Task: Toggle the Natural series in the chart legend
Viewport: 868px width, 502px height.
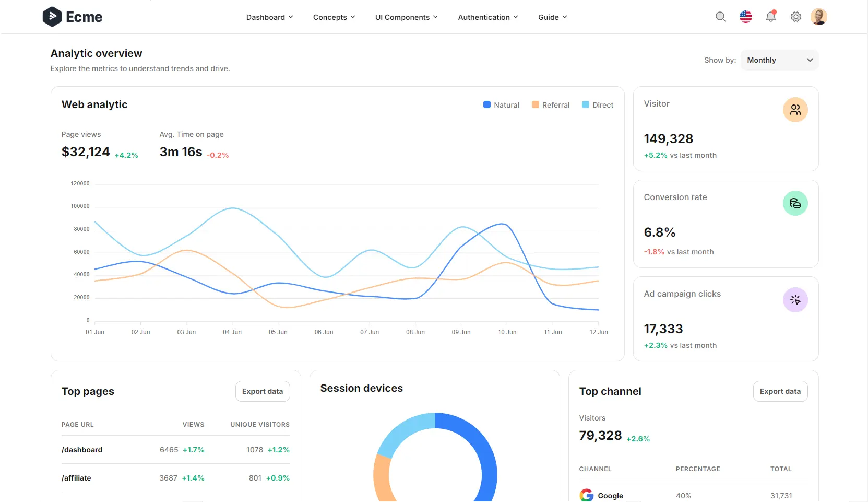Action: (x=500, y=104)
